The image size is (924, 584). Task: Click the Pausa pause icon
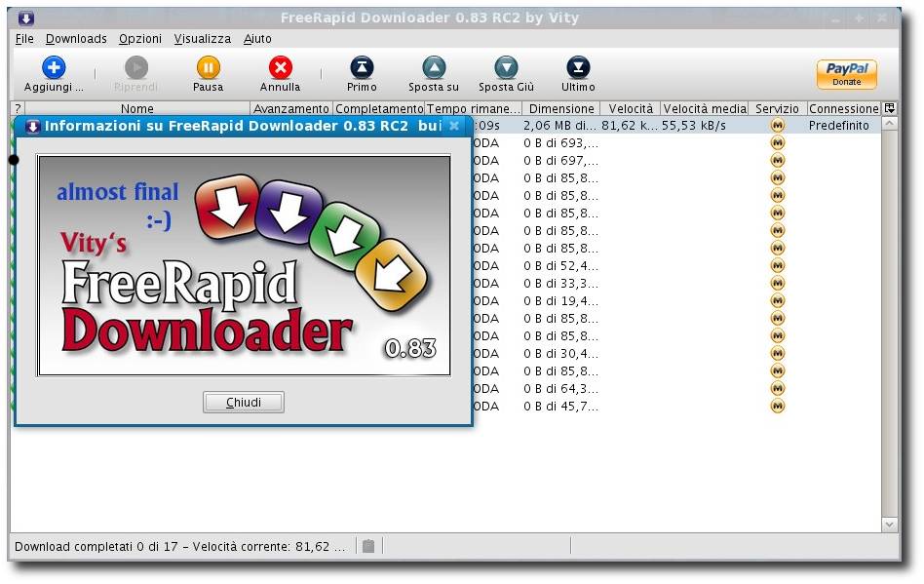pyautogui.click(x=208, y=67)
